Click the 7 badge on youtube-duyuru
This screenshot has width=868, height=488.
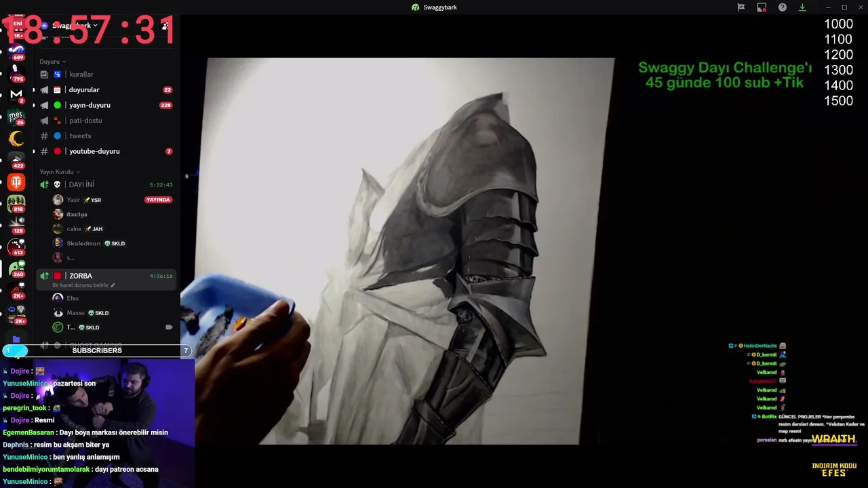(169, 151)
